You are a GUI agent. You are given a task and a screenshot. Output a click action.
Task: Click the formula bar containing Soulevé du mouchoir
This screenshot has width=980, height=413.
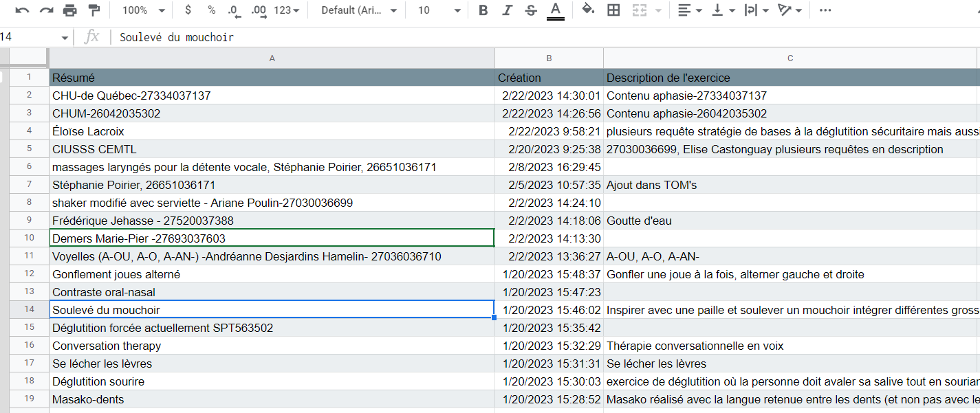(x=547, y=38)
